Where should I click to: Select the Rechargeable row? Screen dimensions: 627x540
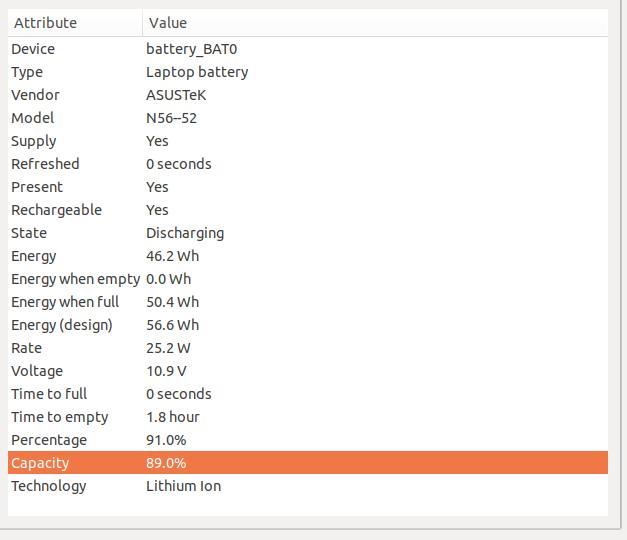click(x=308, y=210)
